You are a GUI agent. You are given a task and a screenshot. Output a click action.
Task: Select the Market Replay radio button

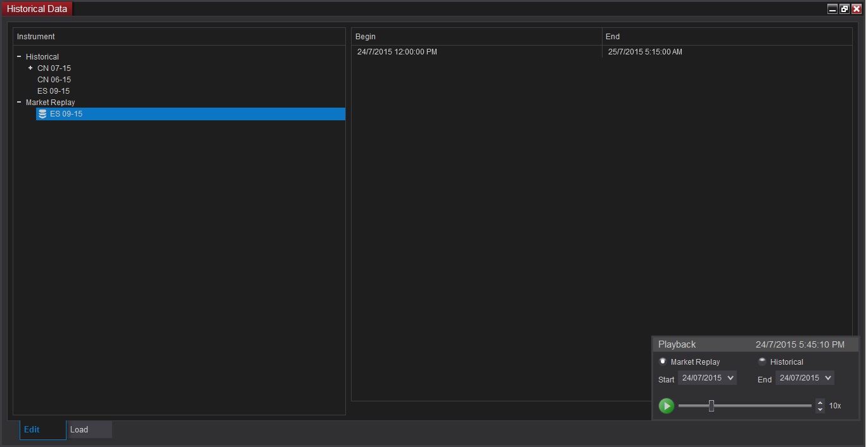coord(663,362)
